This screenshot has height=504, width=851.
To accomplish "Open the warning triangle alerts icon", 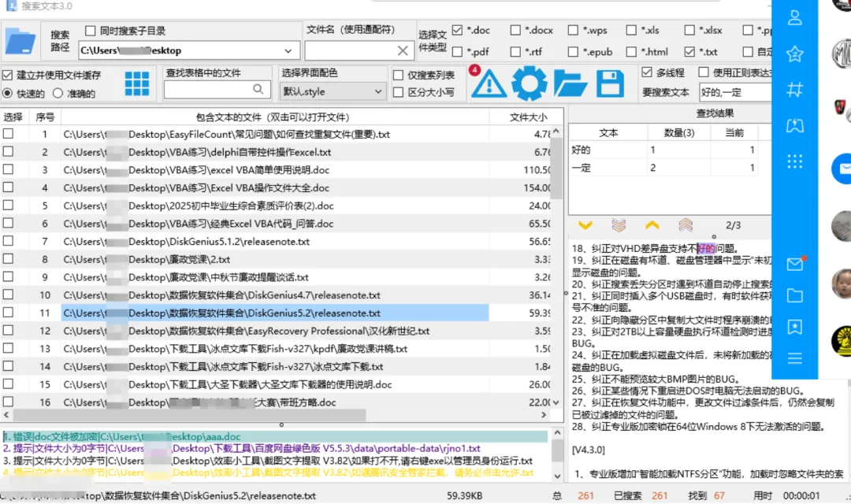I will point(489,83).
